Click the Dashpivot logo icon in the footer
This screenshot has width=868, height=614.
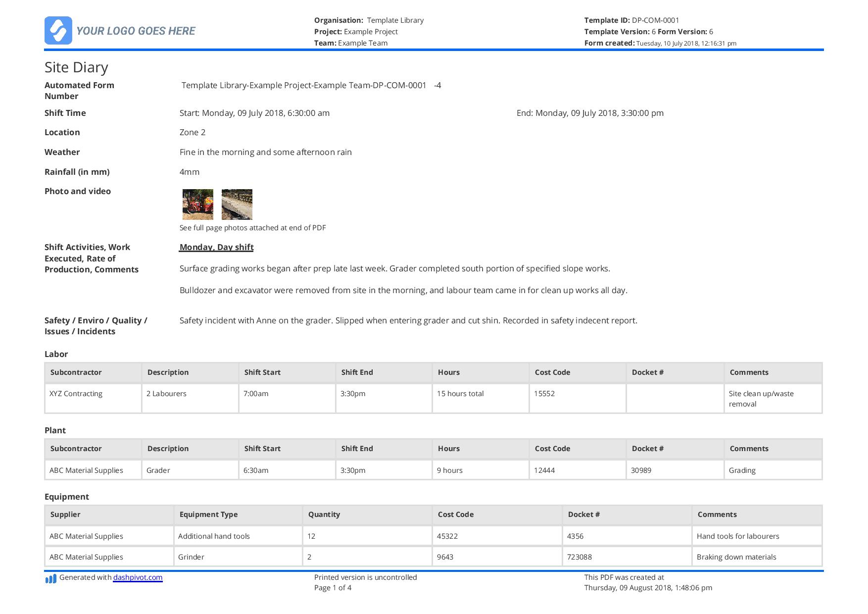(50, 578)
